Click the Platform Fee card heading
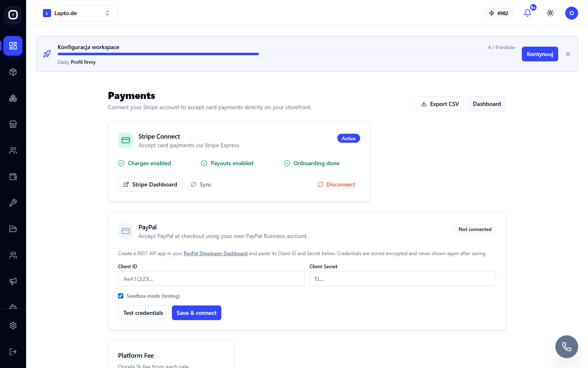This screenshot has height=368, width=588. [x=136, y=356]
